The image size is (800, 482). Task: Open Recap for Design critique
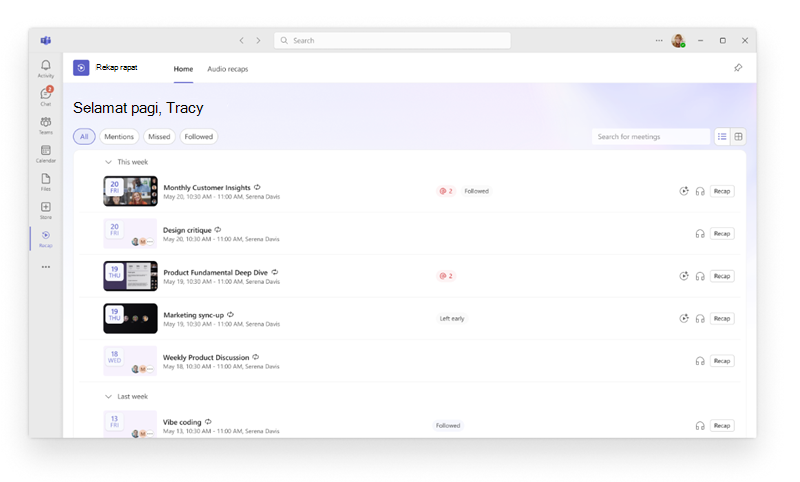pos(722,234)
